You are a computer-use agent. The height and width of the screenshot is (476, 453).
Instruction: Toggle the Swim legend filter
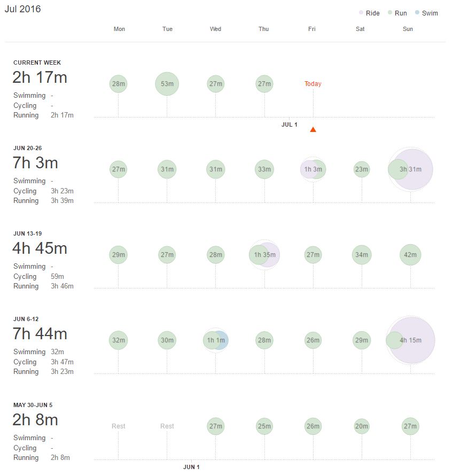(x=428, y=13)
